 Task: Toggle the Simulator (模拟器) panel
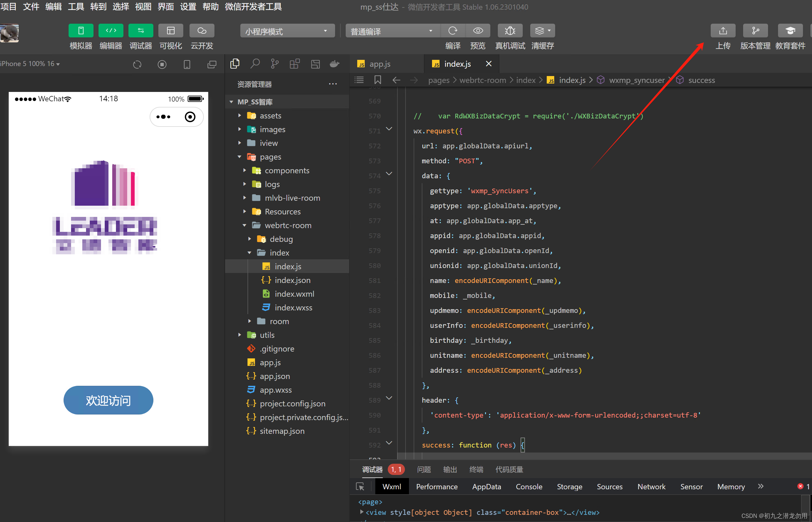coord(81,31)
